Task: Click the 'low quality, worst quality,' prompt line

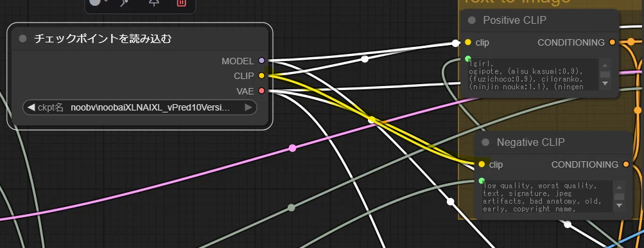Action: pos(540,186)
